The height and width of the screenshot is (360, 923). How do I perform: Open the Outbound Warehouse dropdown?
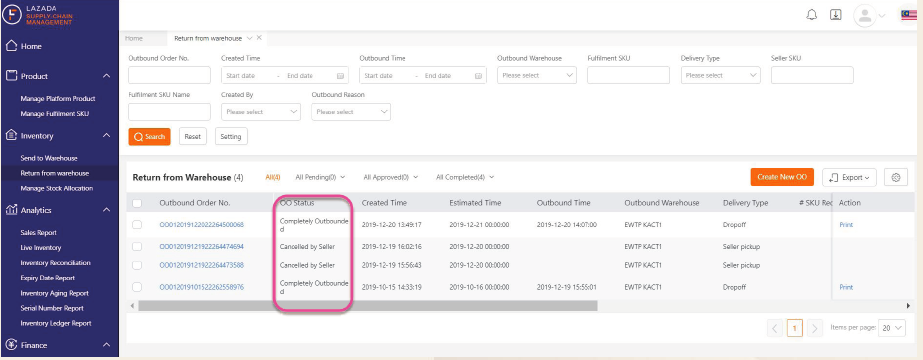(x=537, y=75)
